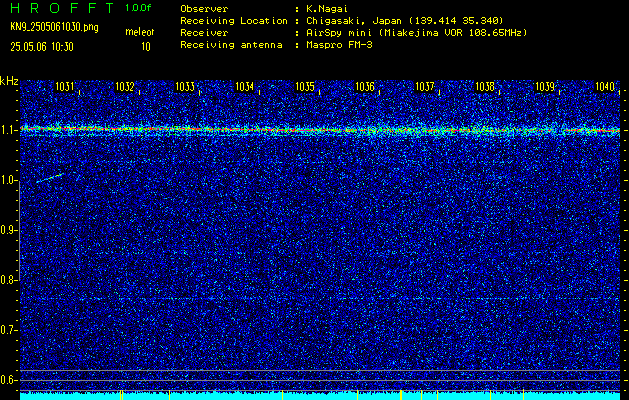The width and height of the screenshot is (629, 400).
Task: Click time marker 1032
Action: pyautogui.click(x=125, y=86)
